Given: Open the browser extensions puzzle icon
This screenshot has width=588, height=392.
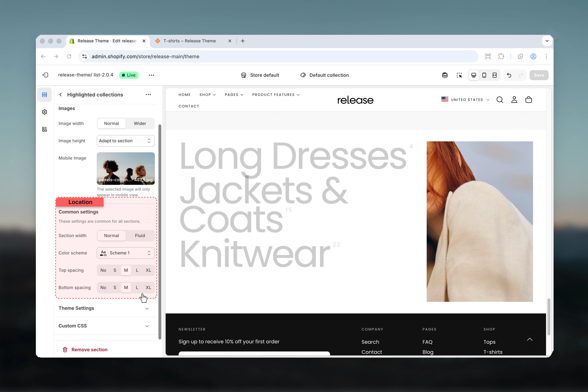Looking at the screenshot, I should coord(501,56).
